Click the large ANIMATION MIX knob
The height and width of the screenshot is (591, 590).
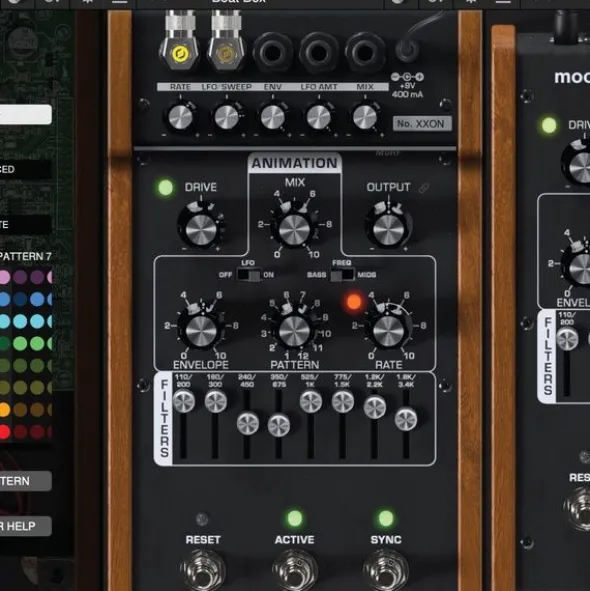point(294,229)
